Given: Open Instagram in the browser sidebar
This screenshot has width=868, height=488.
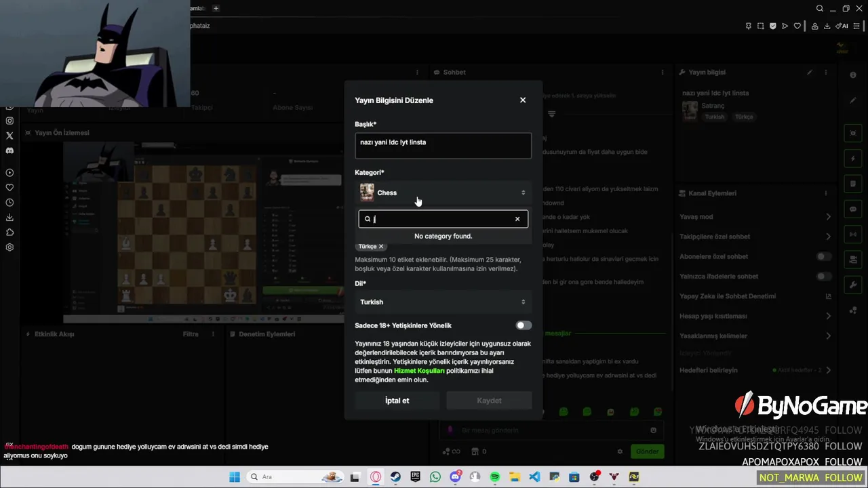Looking at the screenshot, I should point(9,121).
